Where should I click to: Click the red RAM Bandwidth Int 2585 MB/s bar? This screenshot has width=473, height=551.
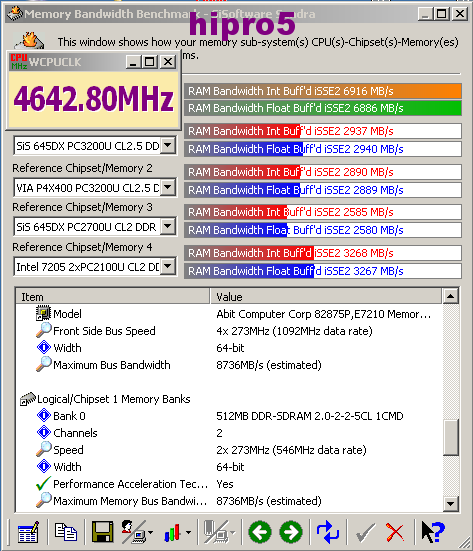point(323,212)
